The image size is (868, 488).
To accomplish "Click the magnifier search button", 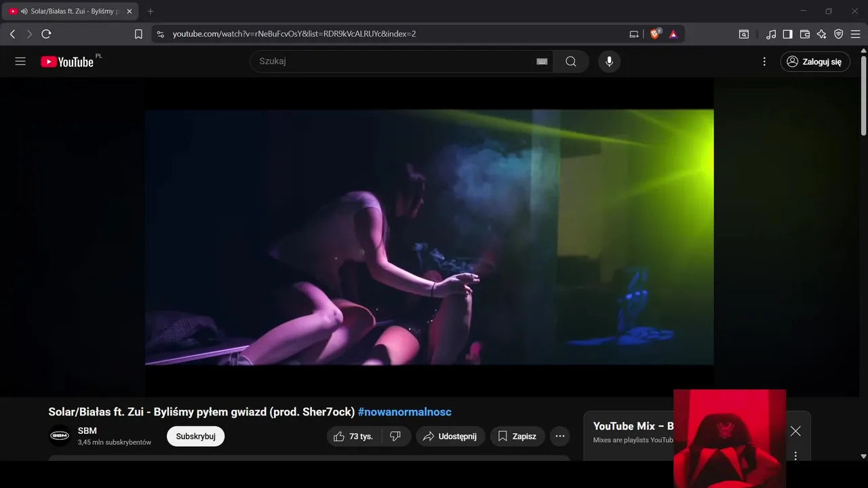I will (571, 62).
